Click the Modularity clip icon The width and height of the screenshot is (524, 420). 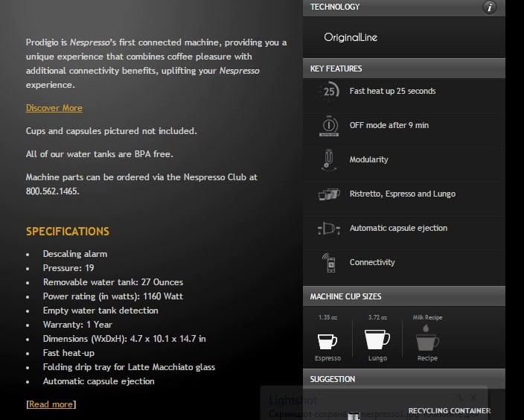[329, 160]
